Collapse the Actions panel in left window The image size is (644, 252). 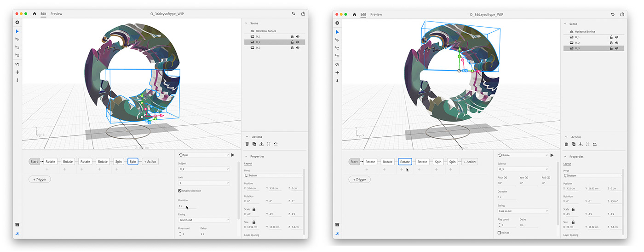point(246,137)
